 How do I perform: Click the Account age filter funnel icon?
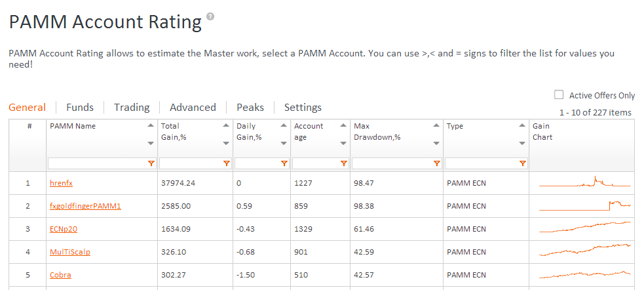pyautogui.click(x=344, y=163)
